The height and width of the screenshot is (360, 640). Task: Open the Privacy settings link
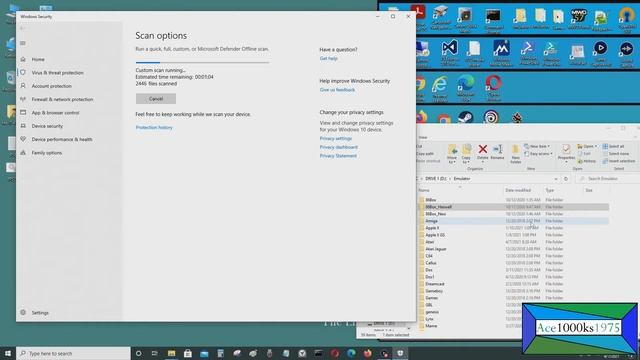(336, 138)
